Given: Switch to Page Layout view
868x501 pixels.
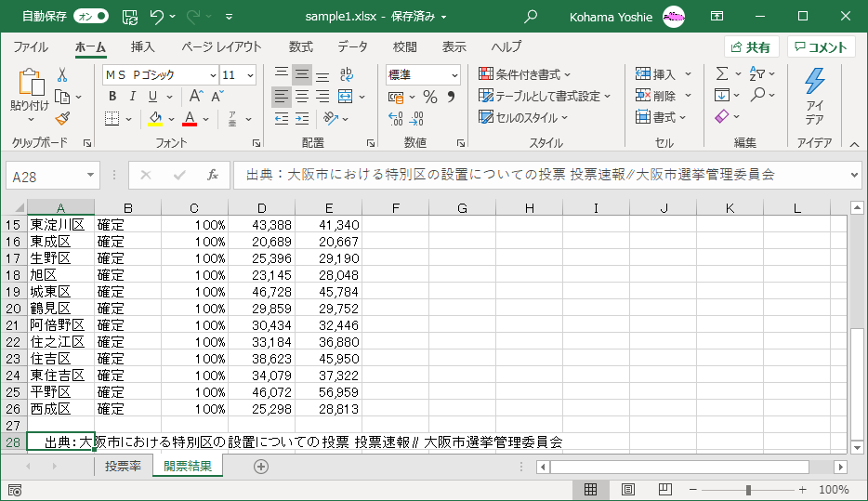Looking at the screenshot, I should [627, 490].
